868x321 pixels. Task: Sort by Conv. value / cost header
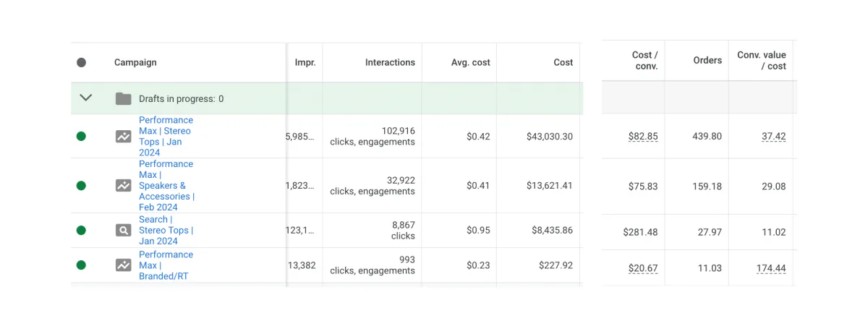(x=762, y=60)
